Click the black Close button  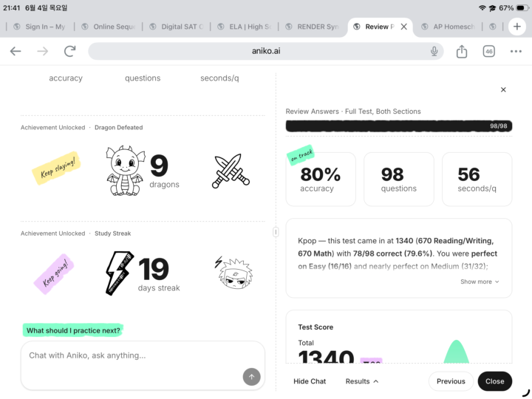(494, 381)
